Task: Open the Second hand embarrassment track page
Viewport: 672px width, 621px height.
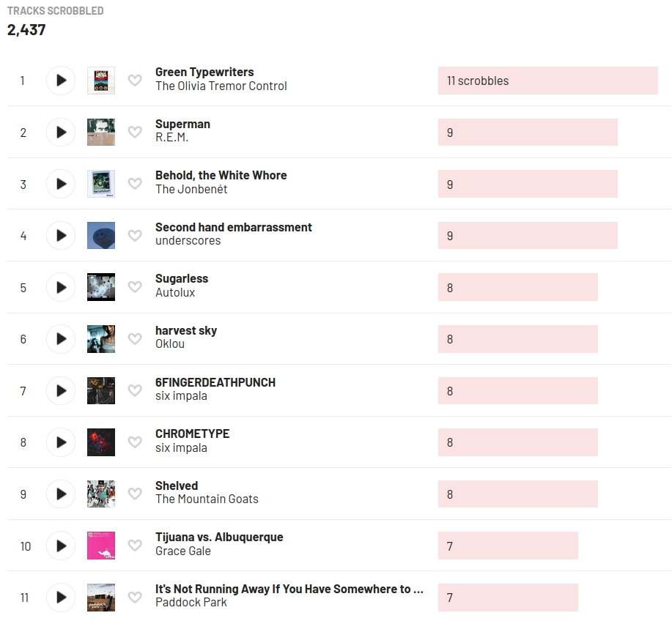Action: point(233,228)
